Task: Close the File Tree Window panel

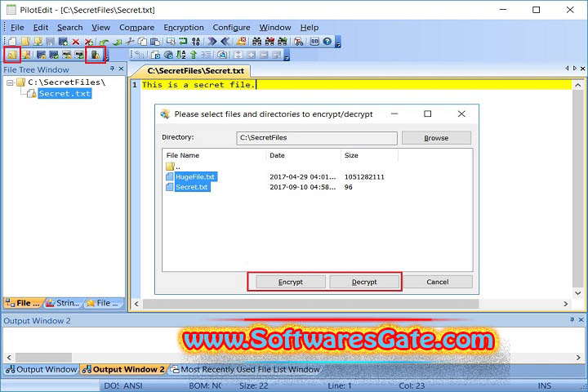Action: pyautogui.click(x=121, y=69)
